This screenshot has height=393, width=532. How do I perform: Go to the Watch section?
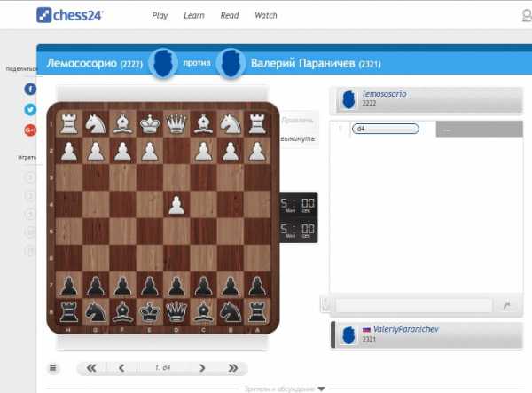point(265,16)
